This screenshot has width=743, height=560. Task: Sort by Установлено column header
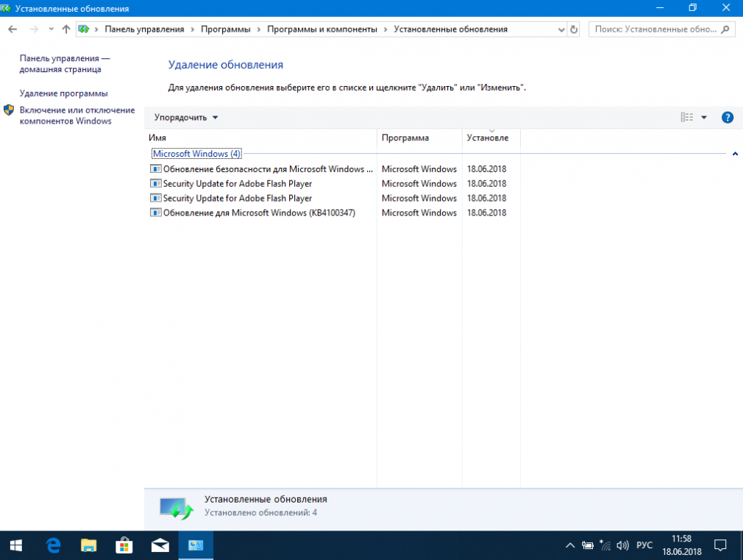tap(491, 138)
